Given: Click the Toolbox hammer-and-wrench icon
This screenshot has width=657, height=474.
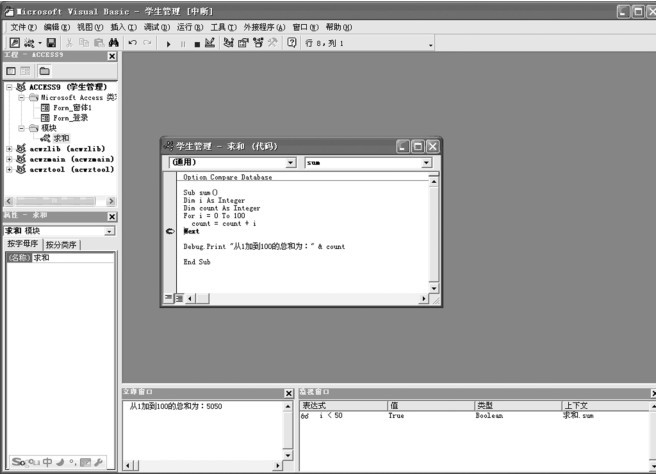Looking at the screenshot, I should 273,43.
